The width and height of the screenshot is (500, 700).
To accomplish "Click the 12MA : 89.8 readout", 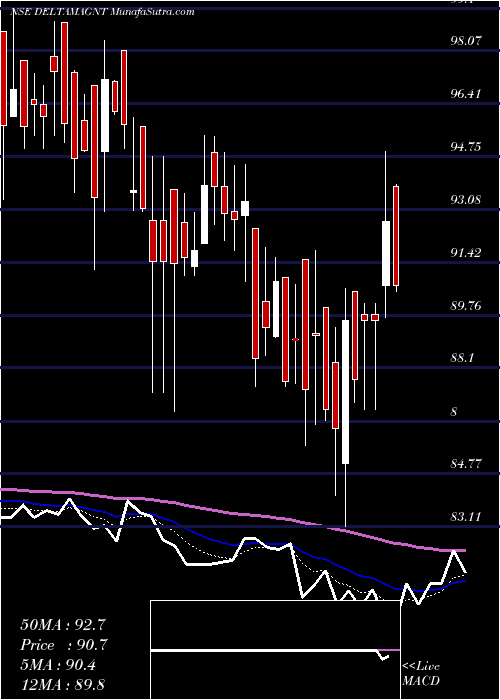I will [x=62, y=684].
